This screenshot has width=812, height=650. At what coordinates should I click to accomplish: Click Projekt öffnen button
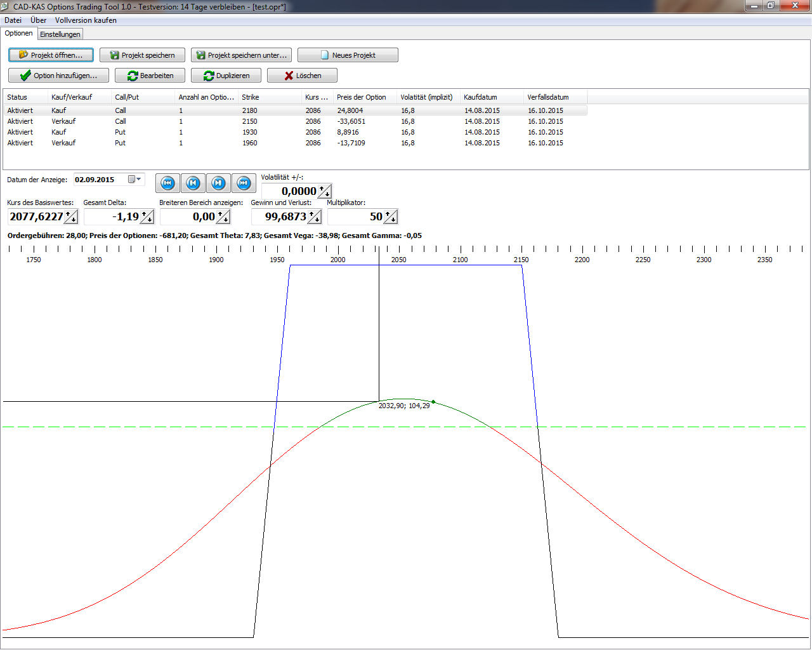coord(51,55)
